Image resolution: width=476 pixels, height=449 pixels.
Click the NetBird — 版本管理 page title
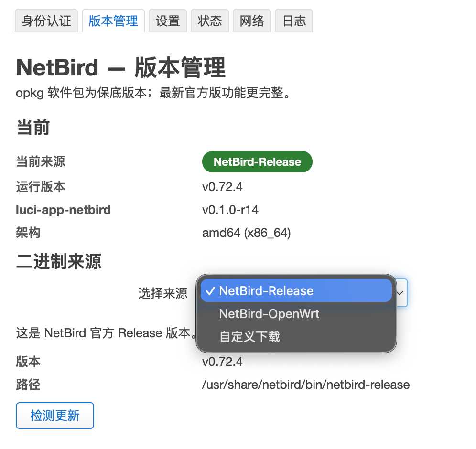121,67
